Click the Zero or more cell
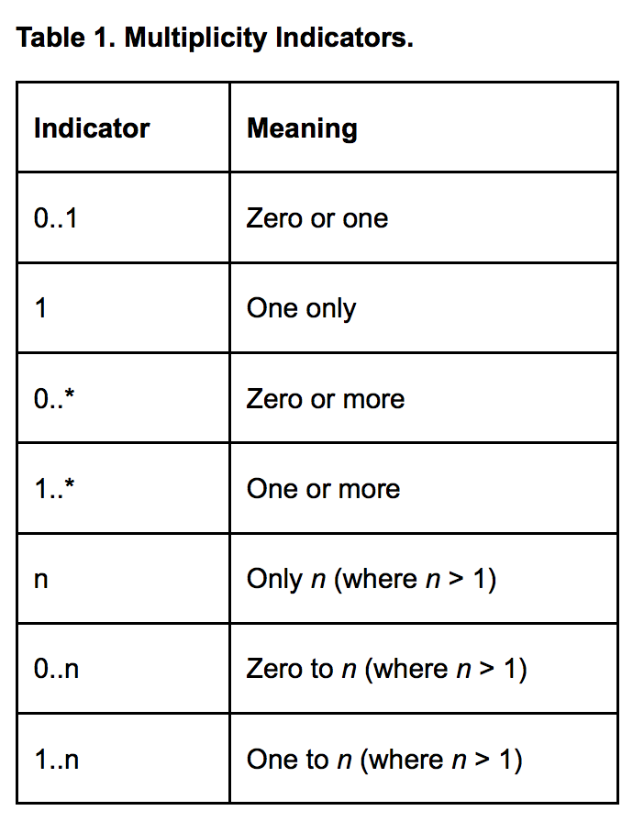The height and width of the screenshot is (822, 644). pyautogui.click(x=423, y=398)
